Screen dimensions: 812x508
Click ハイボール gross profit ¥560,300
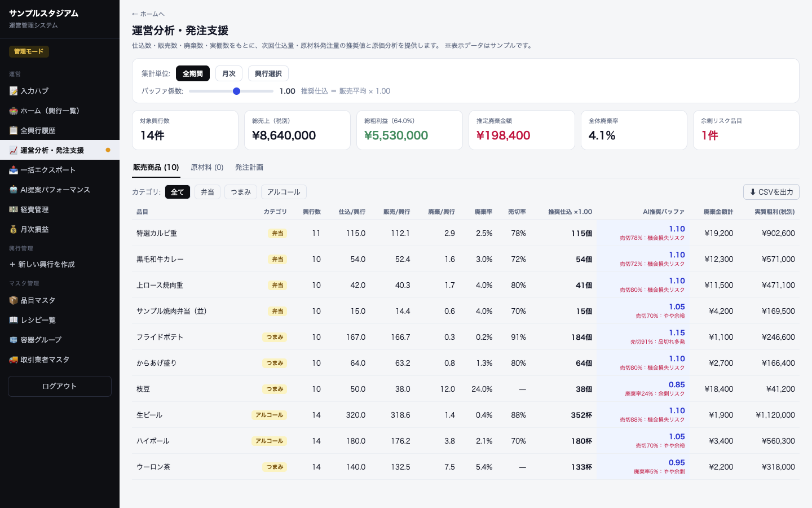(x=778, y=441)
